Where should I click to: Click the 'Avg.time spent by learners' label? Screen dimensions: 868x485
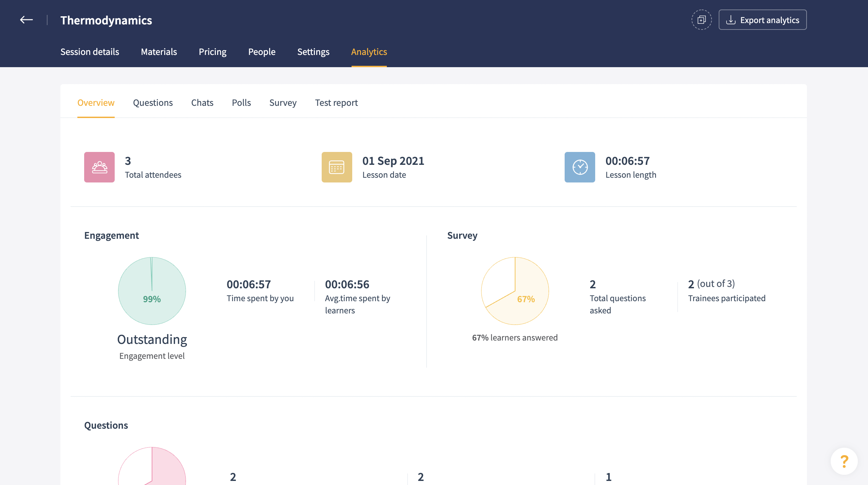click(358, 304)
